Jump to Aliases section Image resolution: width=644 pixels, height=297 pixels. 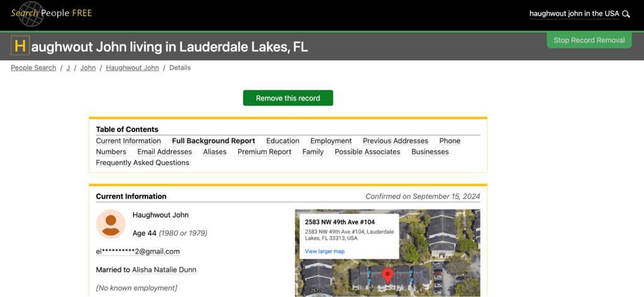215,152
